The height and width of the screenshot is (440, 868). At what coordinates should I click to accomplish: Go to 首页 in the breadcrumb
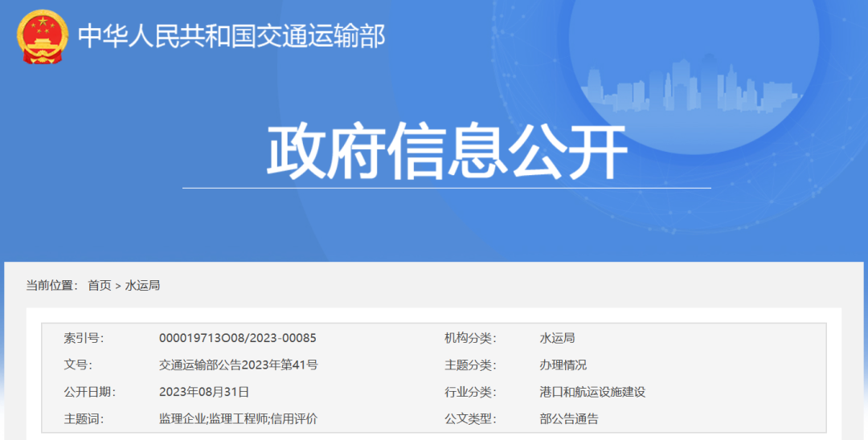pos(100,285)
